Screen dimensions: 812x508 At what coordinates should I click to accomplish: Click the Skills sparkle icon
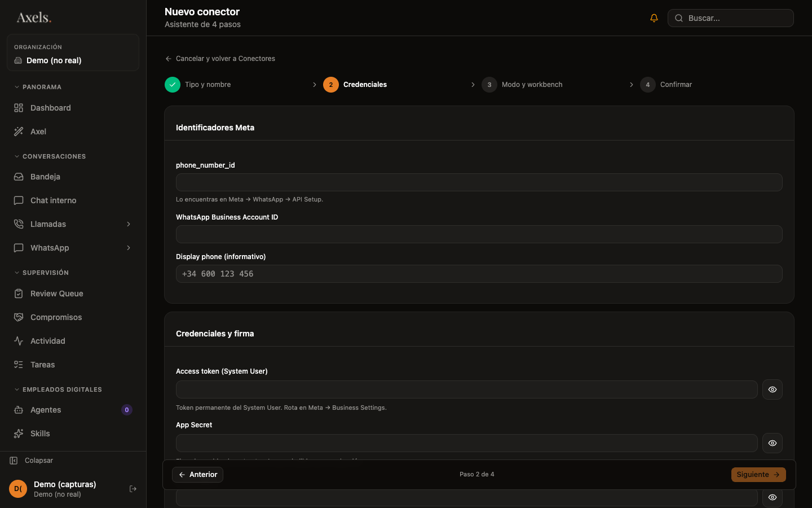[19, 433]
